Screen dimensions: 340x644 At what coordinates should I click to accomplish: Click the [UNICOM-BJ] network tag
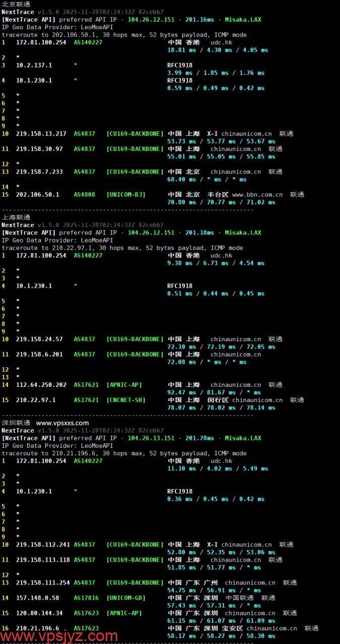coord(126,195)
